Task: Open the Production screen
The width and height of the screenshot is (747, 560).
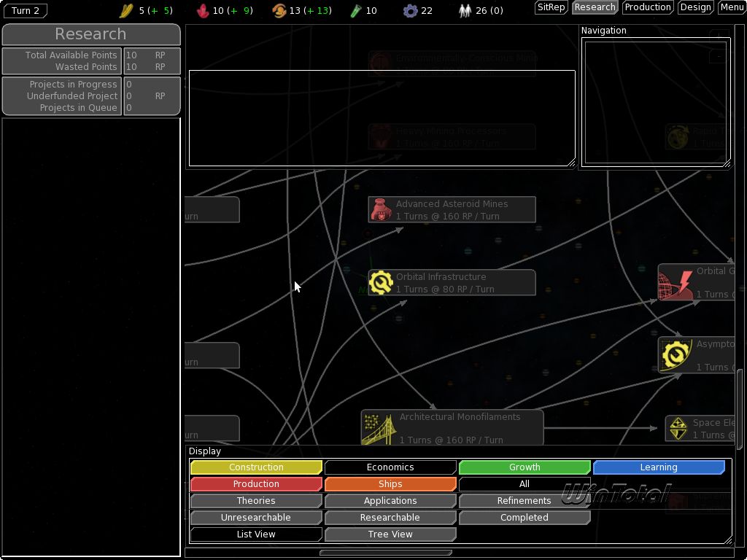Action: click(x=648, y=7)
